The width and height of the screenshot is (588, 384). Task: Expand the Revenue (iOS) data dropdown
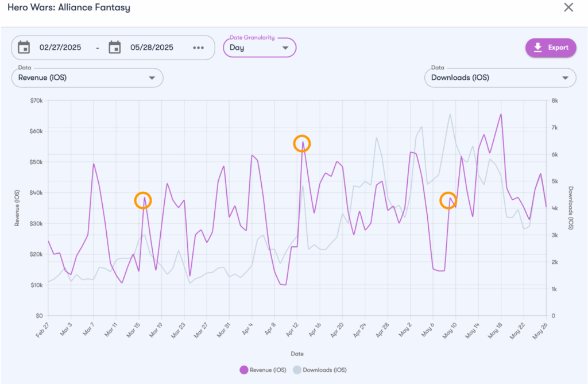coord(87,78)
